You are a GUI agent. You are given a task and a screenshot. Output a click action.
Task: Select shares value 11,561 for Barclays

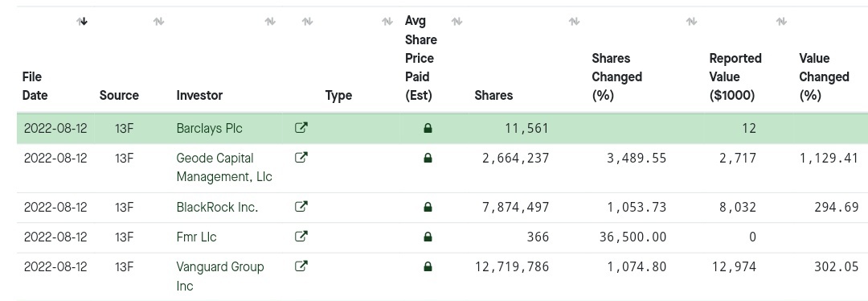(526, 129)
